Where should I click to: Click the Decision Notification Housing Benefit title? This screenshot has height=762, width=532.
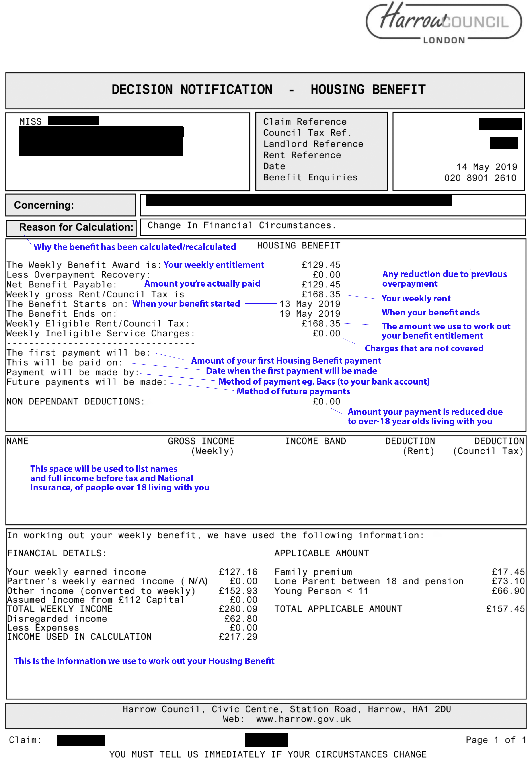click(268, 90)
